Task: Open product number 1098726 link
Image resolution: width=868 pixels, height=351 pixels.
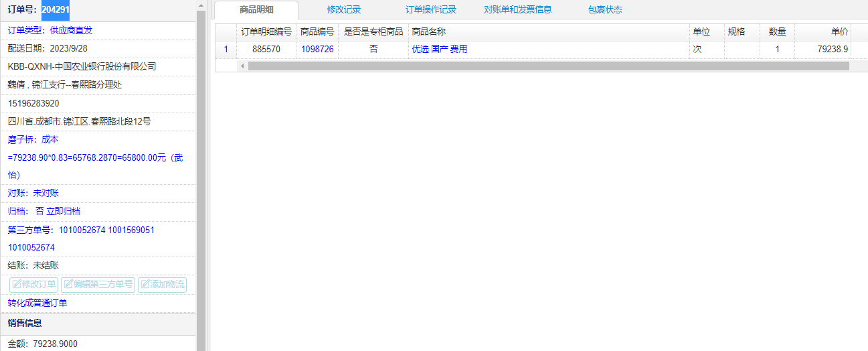Action: point(317,49)
